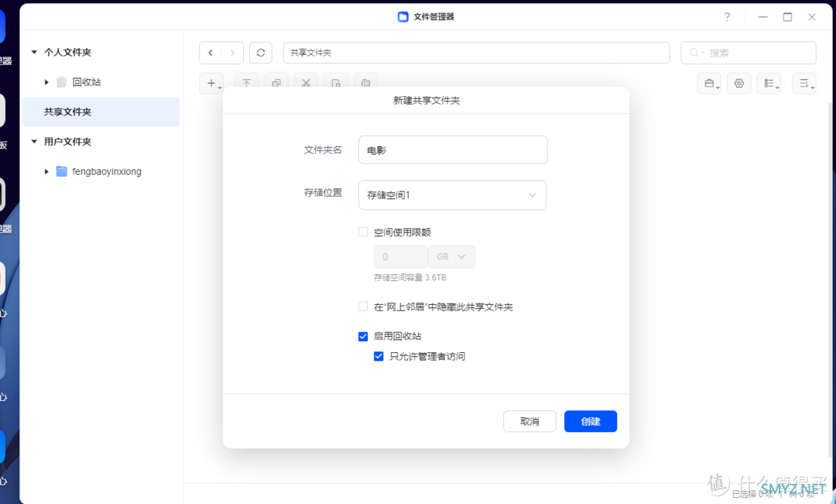This screenshot has height=504, width=836.
Task: Click the quota amount field showing 0
Action: [x=401, y=256]
